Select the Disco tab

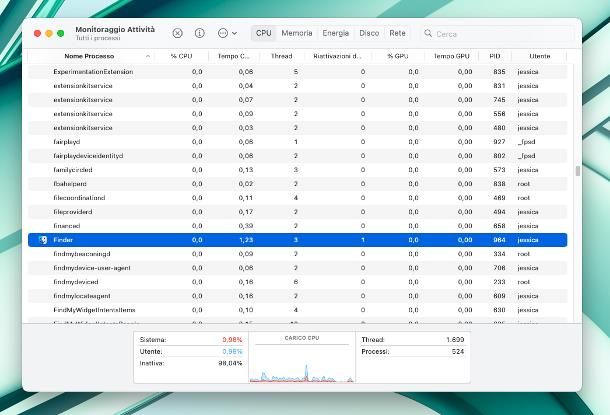369,33
